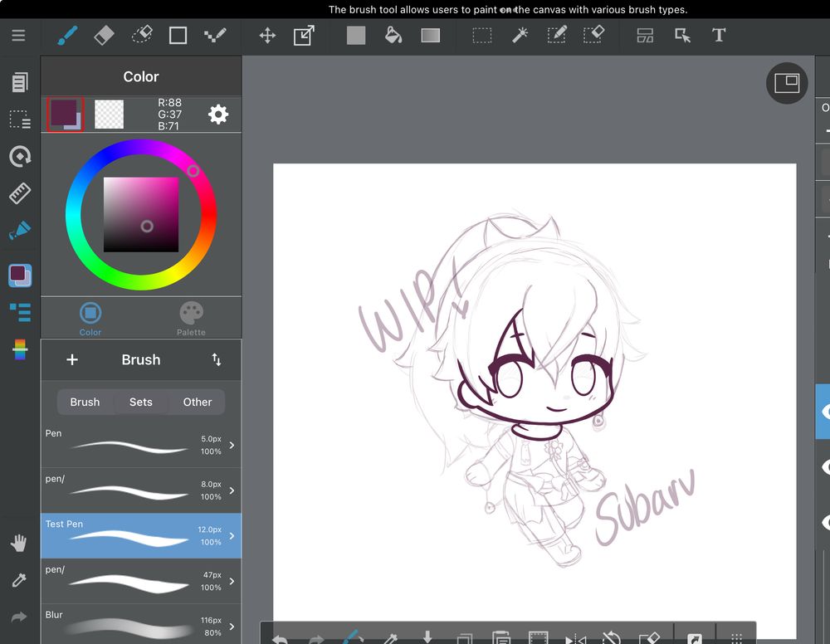The width and height of the screenshot is (830, 644).
Task: Select the Text tool
Action: (718, 36)
